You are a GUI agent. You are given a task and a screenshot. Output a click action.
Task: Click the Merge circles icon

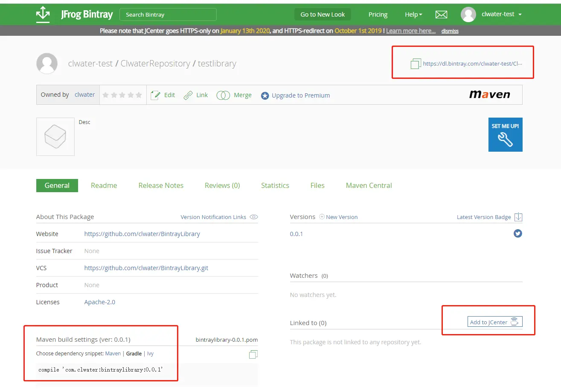click(x=223, y=95)
